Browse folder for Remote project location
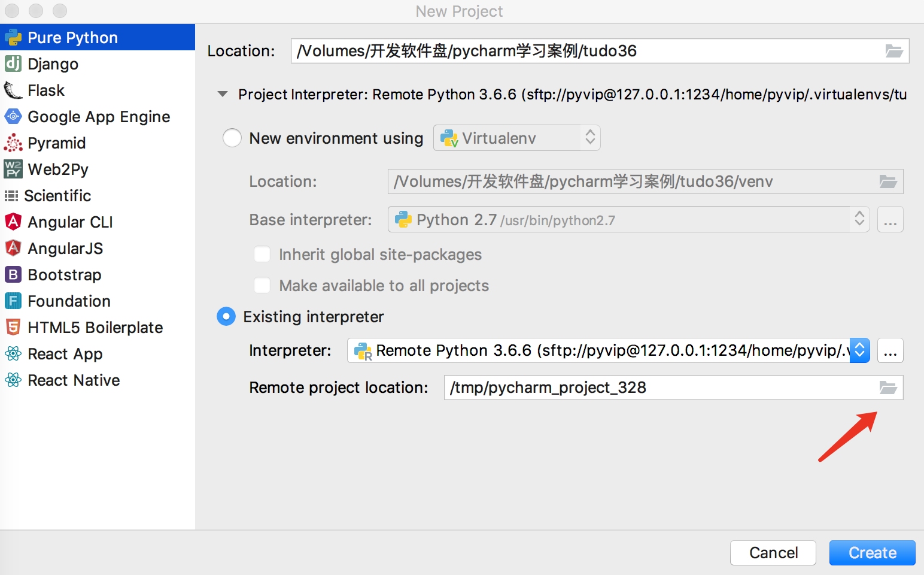The width and height of the screenshot is (924, 575). [888, 388]
